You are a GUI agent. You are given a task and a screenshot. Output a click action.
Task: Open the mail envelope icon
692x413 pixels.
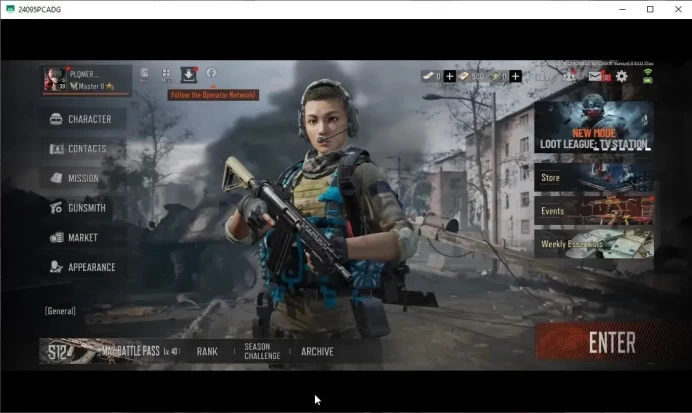pos(595,76)
